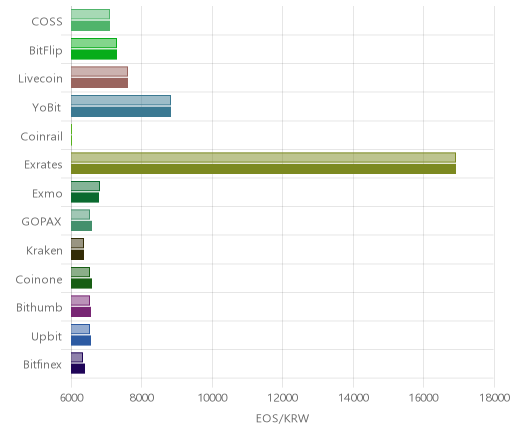This screenshot has width=512, height=436.
Task: Select the dark green Coinone bar
Action: (x=81, y=284)
